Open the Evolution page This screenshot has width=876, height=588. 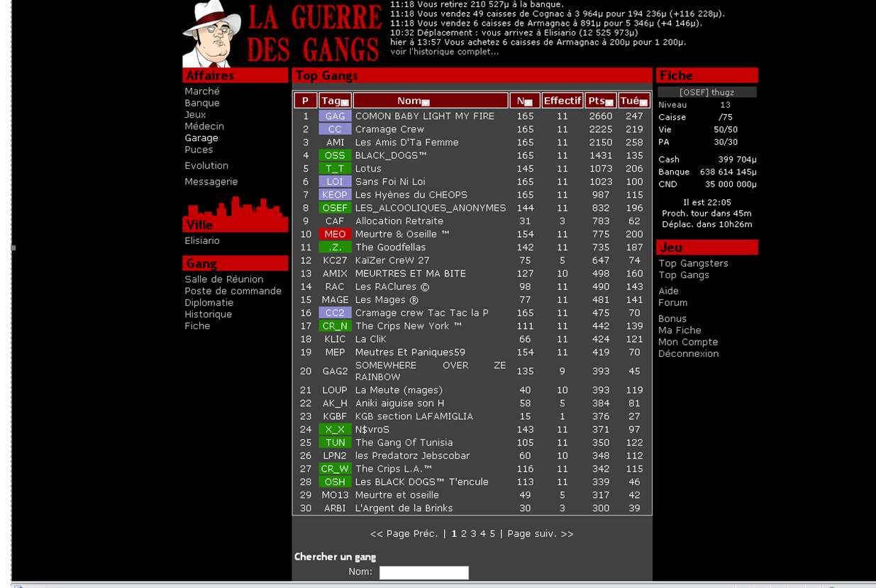(x=206, y=165)
